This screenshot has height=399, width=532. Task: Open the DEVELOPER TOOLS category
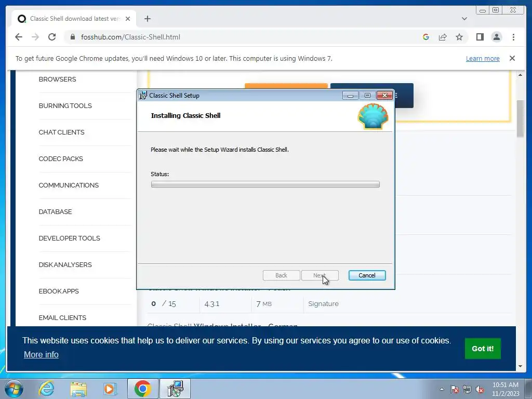point(69,238)
